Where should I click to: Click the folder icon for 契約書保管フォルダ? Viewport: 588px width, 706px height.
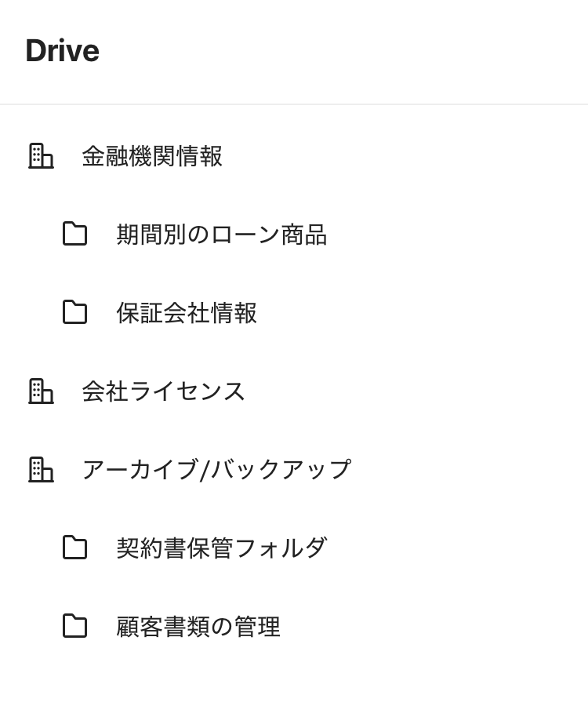click(x=74, y=548)
